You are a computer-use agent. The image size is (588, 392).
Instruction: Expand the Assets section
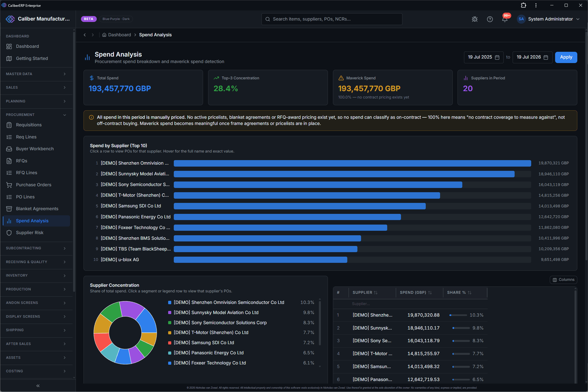click(36, 358)
